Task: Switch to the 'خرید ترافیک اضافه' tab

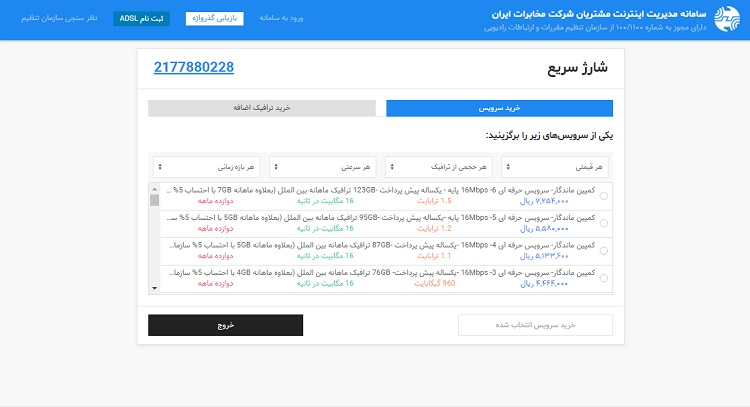Action: (262, 108)
